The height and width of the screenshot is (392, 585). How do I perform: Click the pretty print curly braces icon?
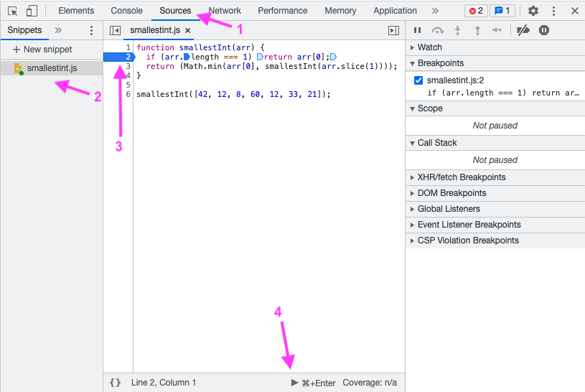(x=116, y=382)
